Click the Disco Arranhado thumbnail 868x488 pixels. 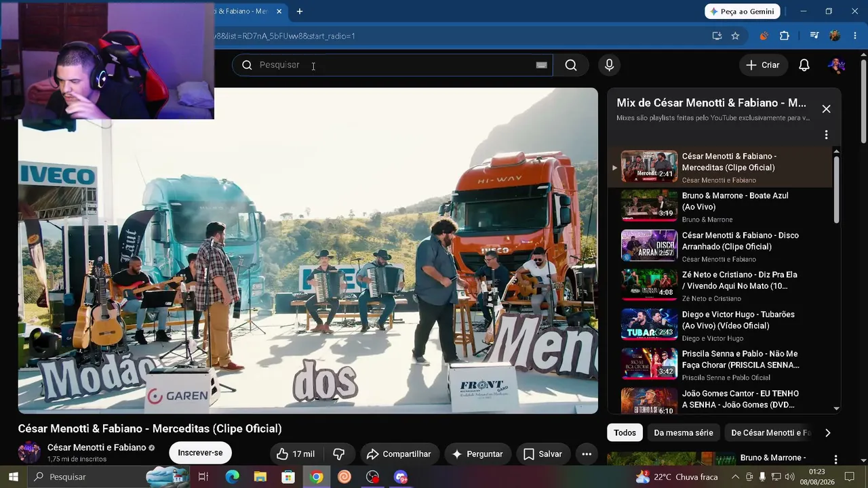point(649,245)
